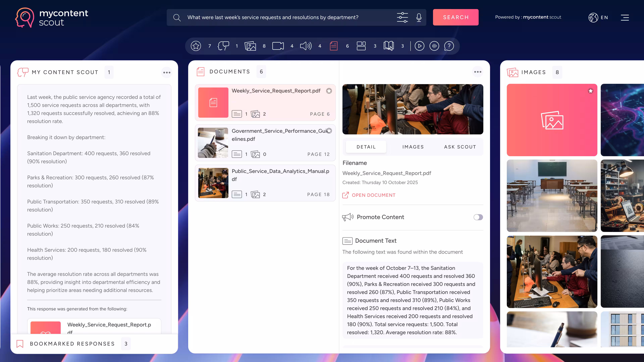Viewport: 644px width, 362px height.
Task: Open favorites star filter in toolbar
Action: click(x=196, y=46)
